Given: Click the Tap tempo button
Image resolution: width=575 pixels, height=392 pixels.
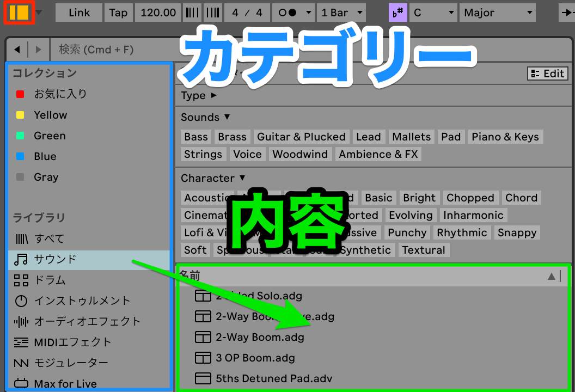Looking at the screenshot, I should [118, 13].
